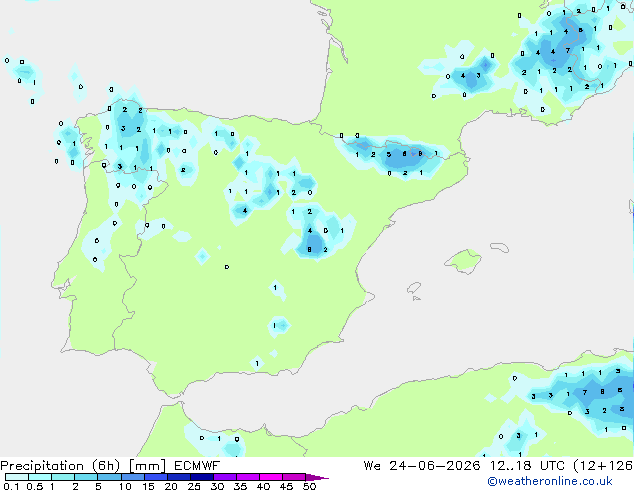The height and width of the screenshot is (490, 634).
Task: Click the legend label "40"
Action: pyautogui.click(x=263, y=486)
